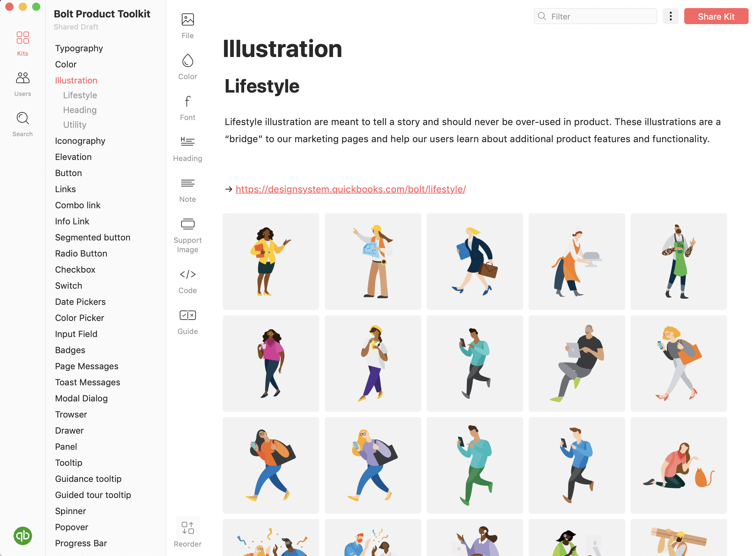
Task: Click the Reorder tool icon
Action: click(x=187, y=528)
